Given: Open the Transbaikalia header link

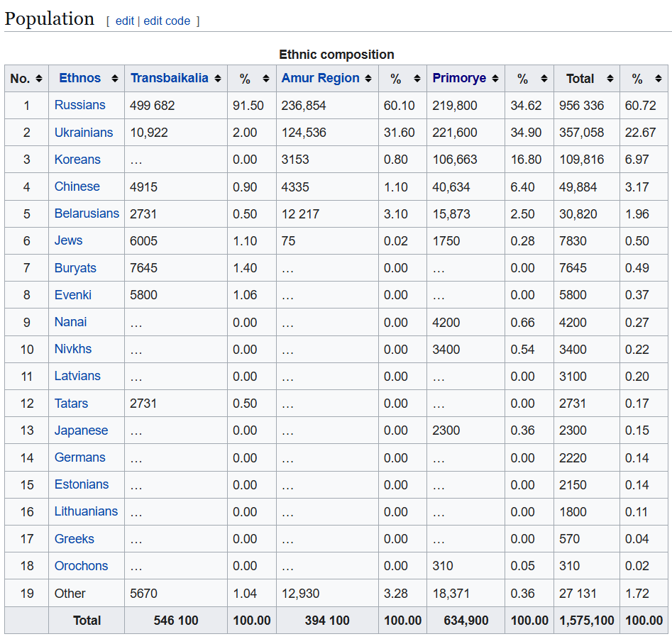Looking at the screenshot, I should point(170,78).
